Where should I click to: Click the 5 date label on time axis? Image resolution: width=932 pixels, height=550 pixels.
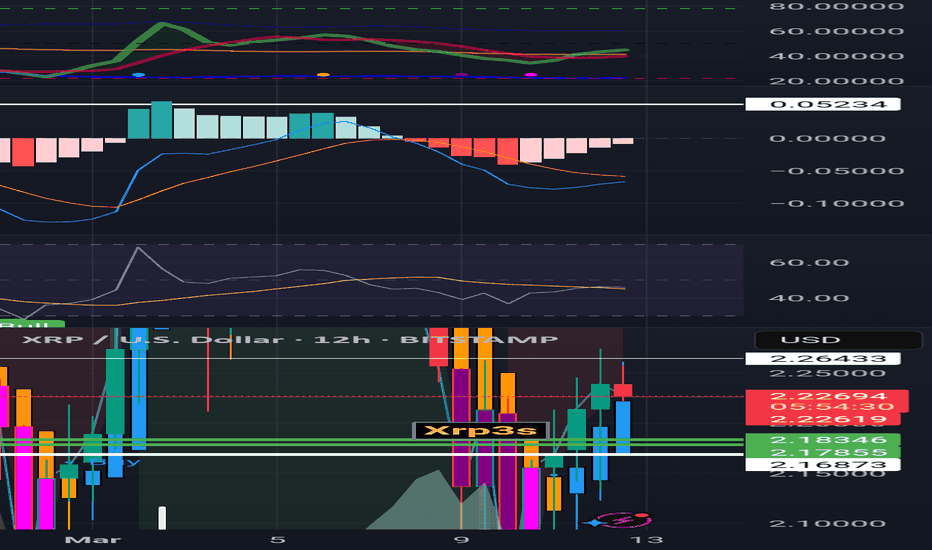(x=278, y=540)
